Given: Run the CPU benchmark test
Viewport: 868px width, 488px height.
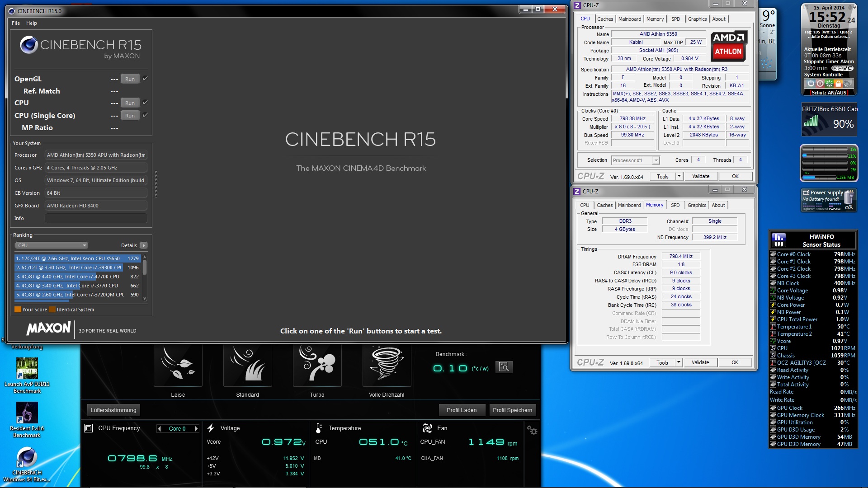Looking at the screenshot, I should [x=130, y=103].
